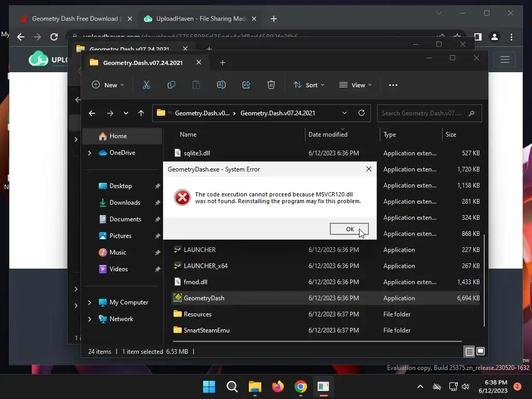
Task: Click the Geometry.Dash.v07.24.2021 Explorer tab
Action: pos(142,63)
